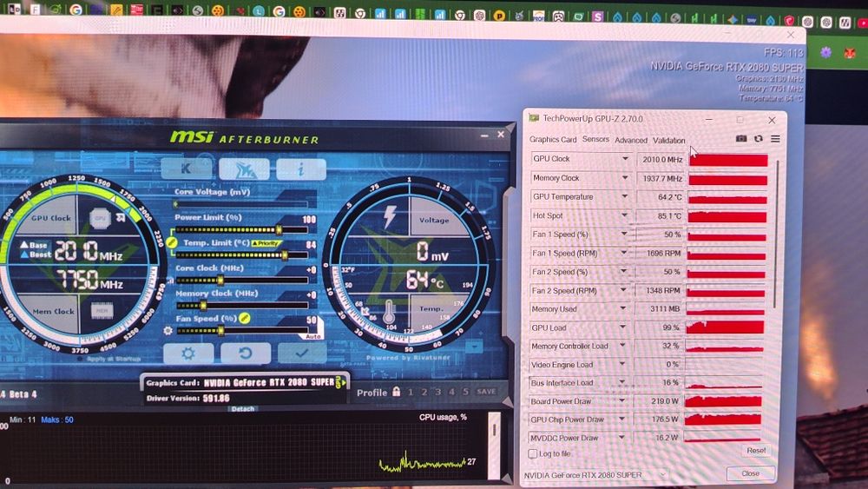Image resolution: width=868 pixels, height=489 pixels.
Task: Click the GPU-Z refresh icon
Action: [759, 138]
